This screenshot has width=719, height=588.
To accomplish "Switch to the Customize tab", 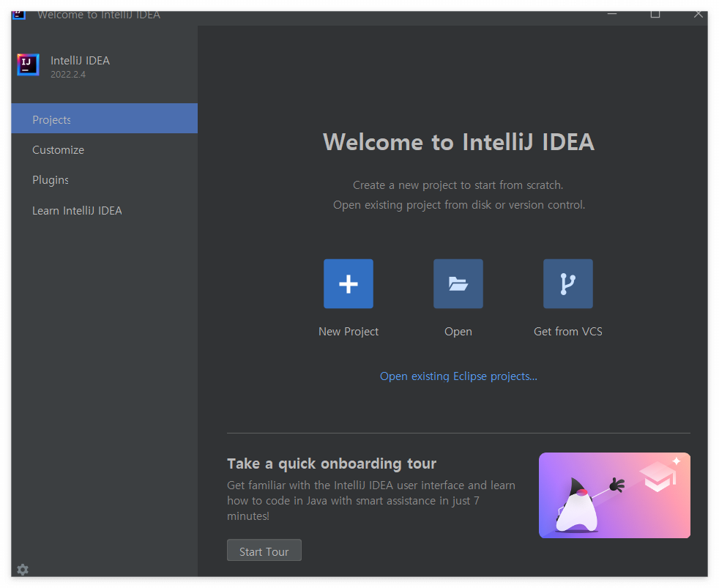I will (105, 150).
